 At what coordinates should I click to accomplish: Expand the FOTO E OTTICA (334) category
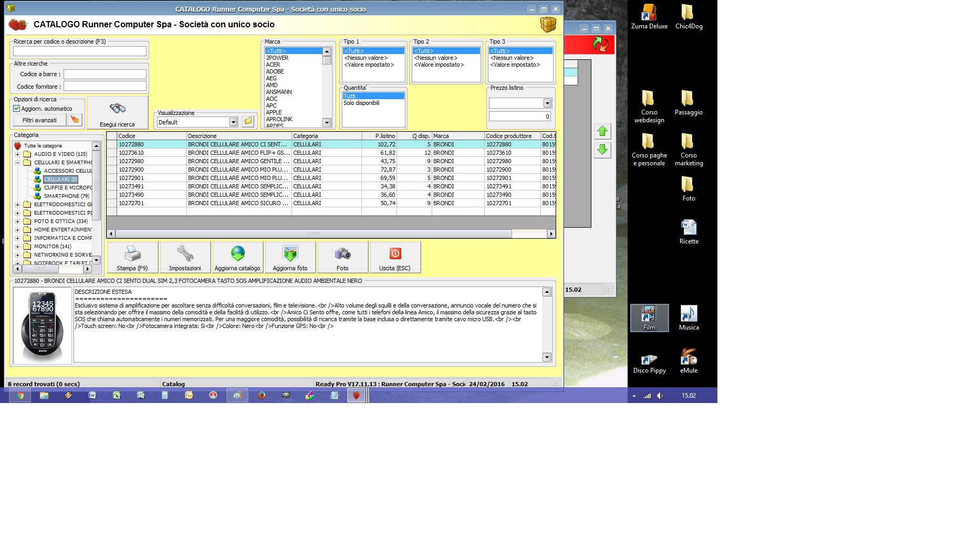click(x=17, y=221)
